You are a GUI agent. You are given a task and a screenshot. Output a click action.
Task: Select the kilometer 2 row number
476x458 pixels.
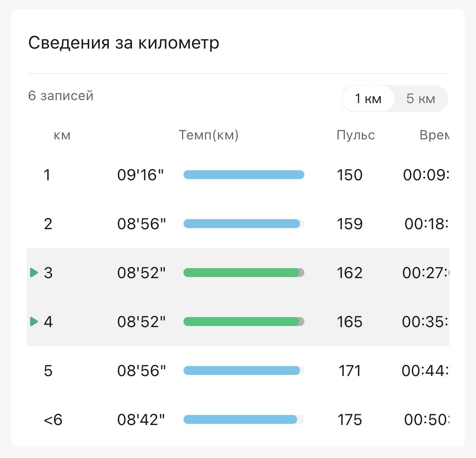coord(48,224)
